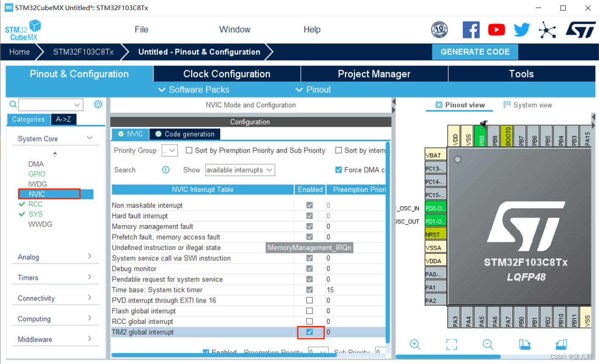
Task: Switch to Tools tab
Action: click(522, 74)
